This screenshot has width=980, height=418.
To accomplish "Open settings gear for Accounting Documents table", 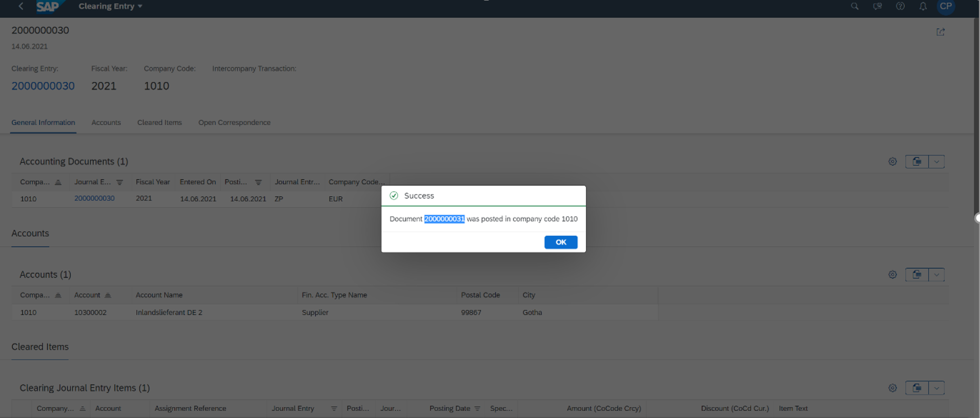I will pos(892,162).
